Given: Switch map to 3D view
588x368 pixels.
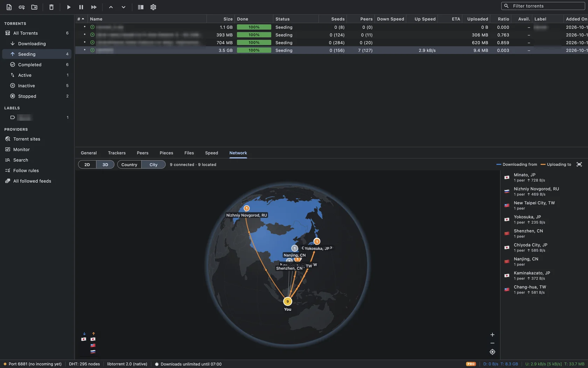Looking at the screenshot, I should pyautogui.click(x=105, y=164).
